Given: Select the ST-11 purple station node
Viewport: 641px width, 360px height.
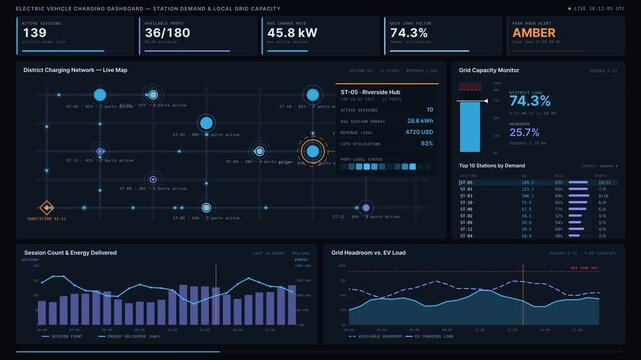Looking at the screenshot, I should click(100, 151).
